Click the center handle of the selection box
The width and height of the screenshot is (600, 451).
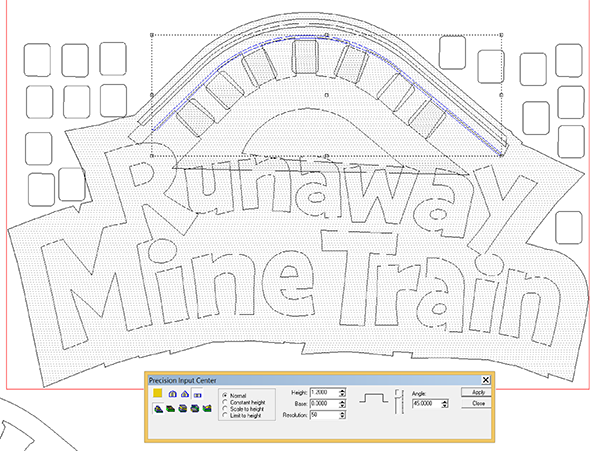pyautogui.click(x=326, y=95)
